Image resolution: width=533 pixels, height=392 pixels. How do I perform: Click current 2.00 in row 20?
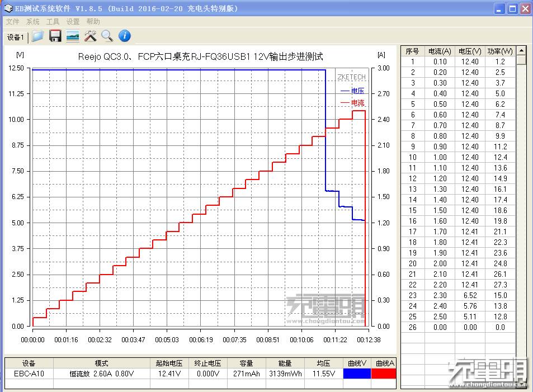coord(440,263)
